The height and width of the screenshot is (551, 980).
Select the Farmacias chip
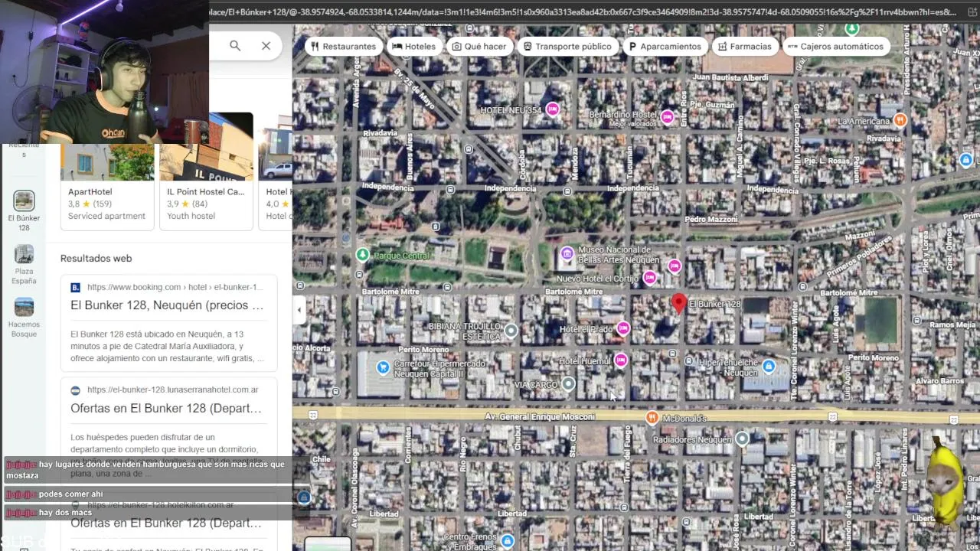tap(745, 47)
